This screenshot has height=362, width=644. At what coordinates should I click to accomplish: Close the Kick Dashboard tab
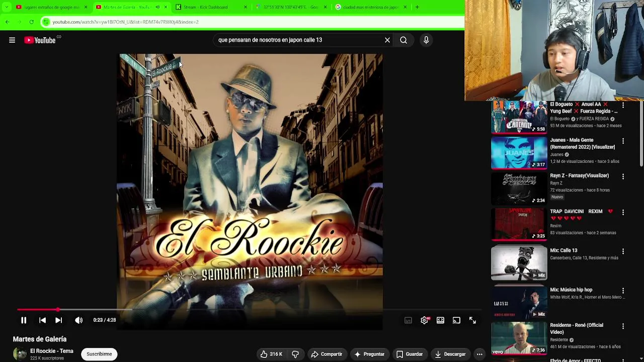(x=246, y=7)
